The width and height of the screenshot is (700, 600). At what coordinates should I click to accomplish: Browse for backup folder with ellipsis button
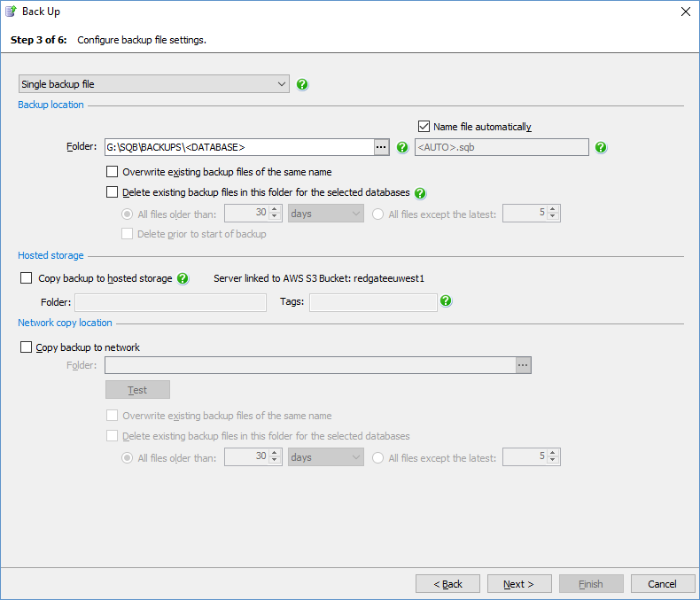coord(382,147)
